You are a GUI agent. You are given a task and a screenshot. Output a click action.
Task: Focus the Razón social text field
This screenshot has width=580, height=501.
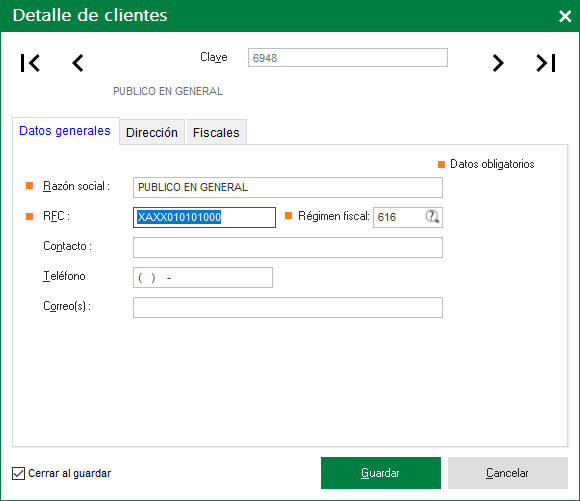(288, 187)
